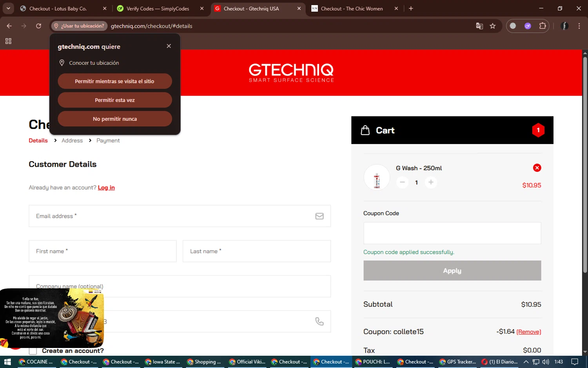Decrease G Wash quantity with minus button
Image resolution: width=588 pixels, height=368 pixels.
coord(402,182)
